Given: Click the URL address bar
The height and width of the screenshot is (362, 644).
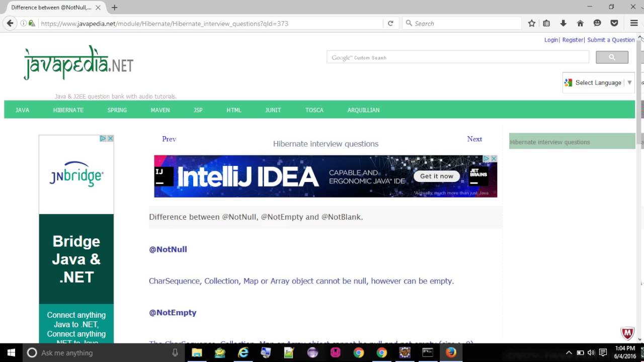Looking at the screenshot, I should pos(211,23).
